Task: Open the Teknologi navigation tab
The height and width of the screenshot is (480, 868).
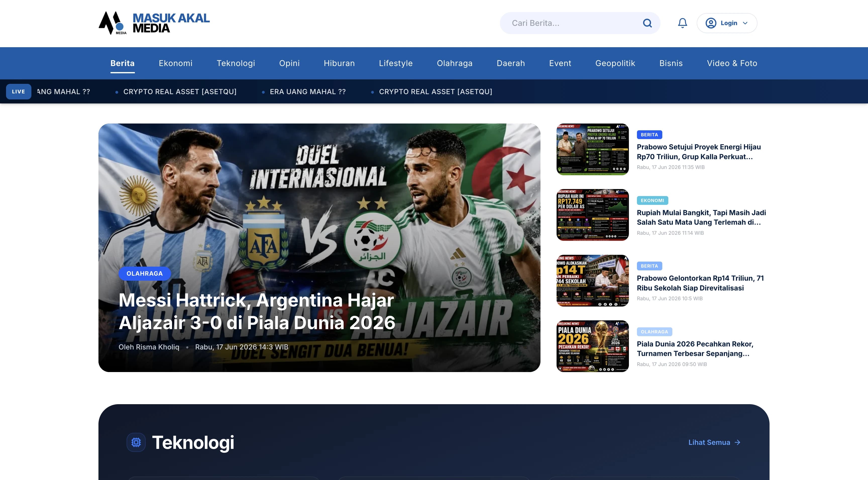Action: click(236, 63)
